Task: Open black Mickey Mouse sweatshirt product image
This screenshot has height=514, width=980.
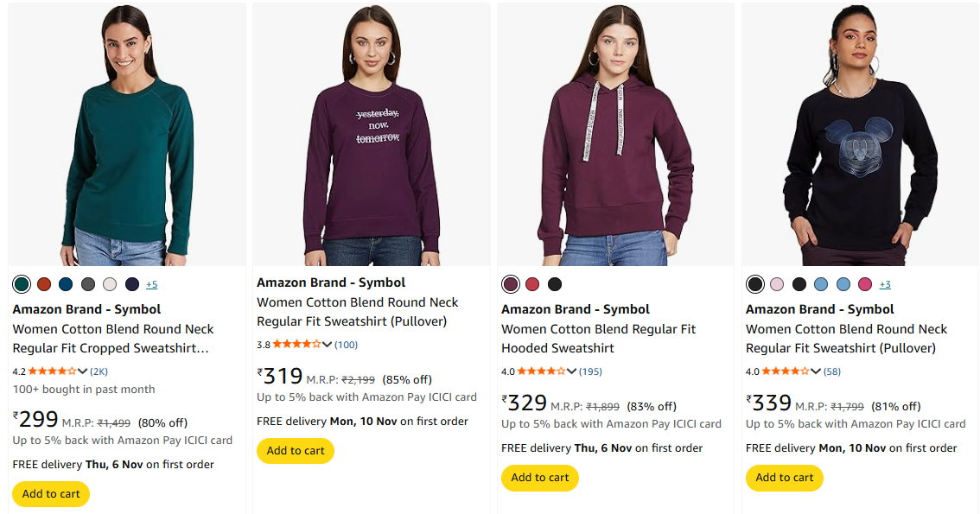Action: (x=860, y=136)
